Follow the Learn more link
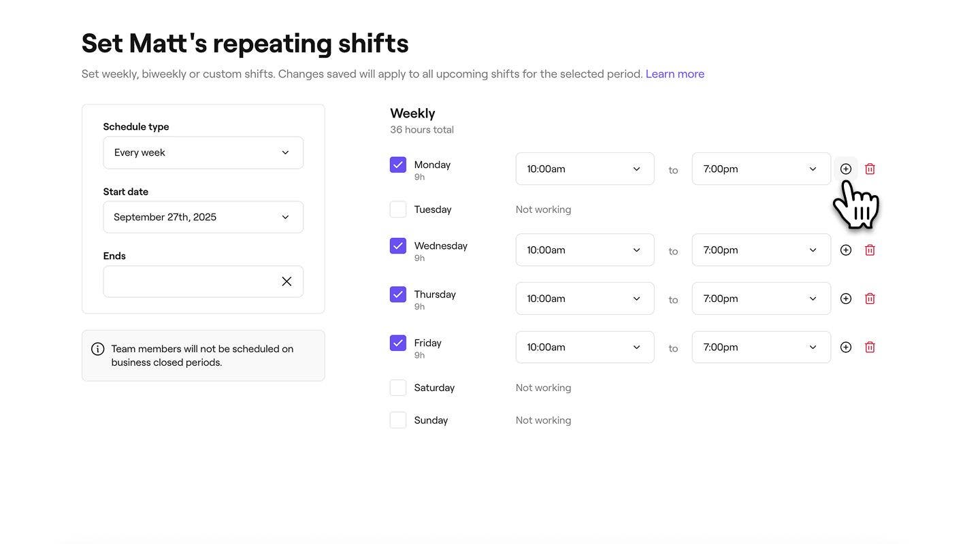Image resolution: width=980 pixels, height=544 pixels. pos(674,74)
